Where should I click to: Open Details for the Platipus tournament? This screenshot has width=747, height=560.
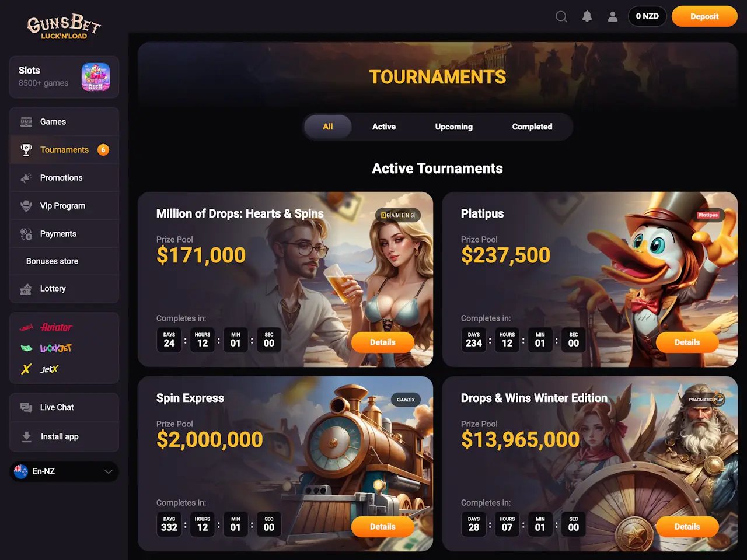click(x=687, y=342)
